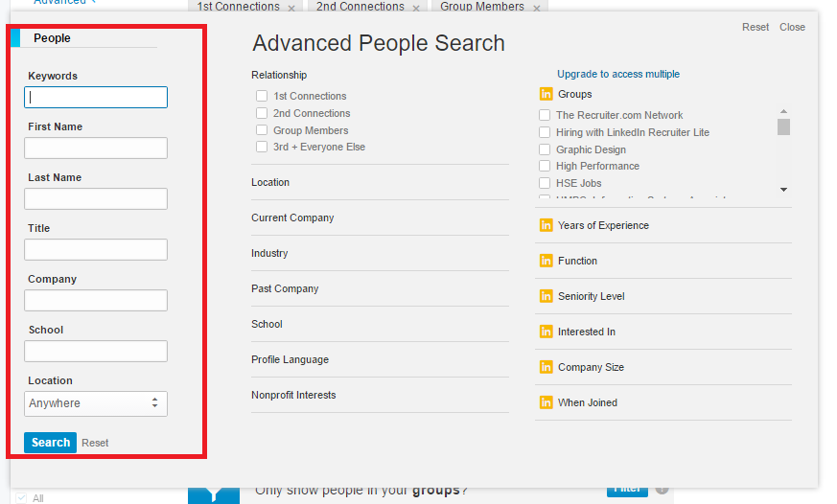Focus the Title input field
Screen dimensions: 837x504
[96, 249]
